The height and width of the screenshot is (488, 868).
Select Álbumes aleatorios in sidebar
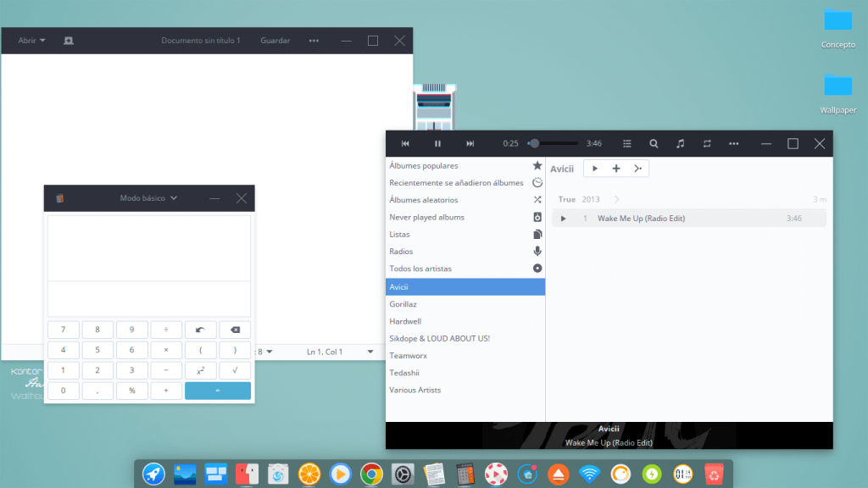click(424, 200)
